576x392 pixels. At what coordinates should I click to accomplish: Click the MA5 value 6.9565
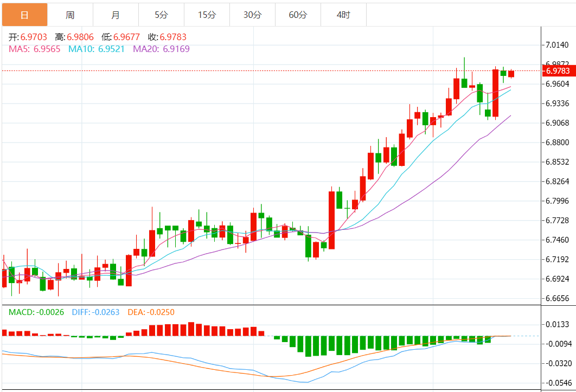[47, 49]
